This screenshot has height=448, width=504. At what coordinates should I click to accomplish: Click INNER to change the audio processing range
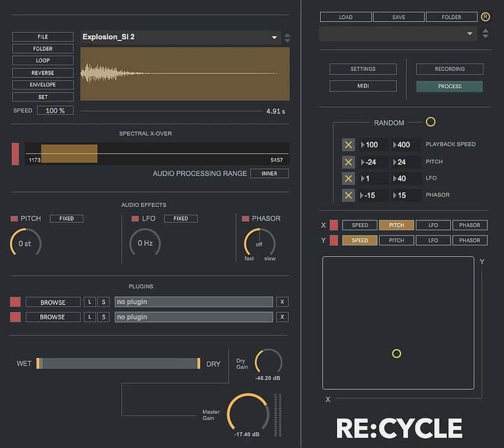tap(270, 173)
